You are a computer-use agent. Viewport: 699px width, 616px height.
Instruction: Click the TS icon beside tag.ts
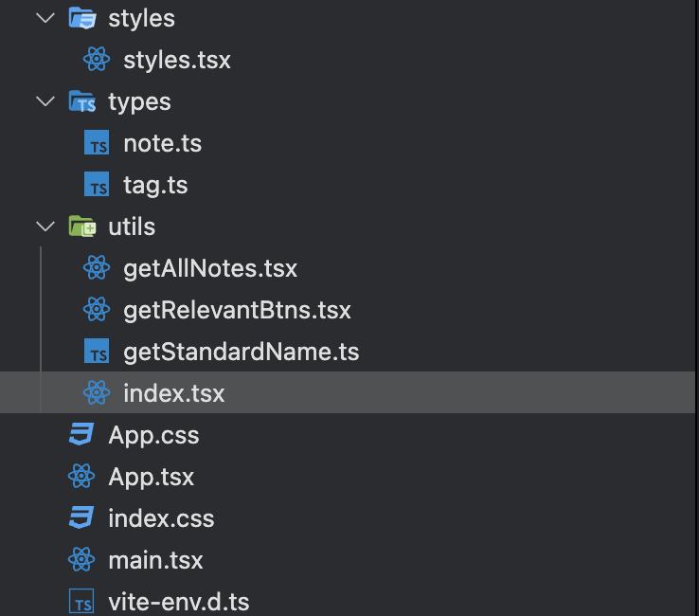tap(97, 184)
